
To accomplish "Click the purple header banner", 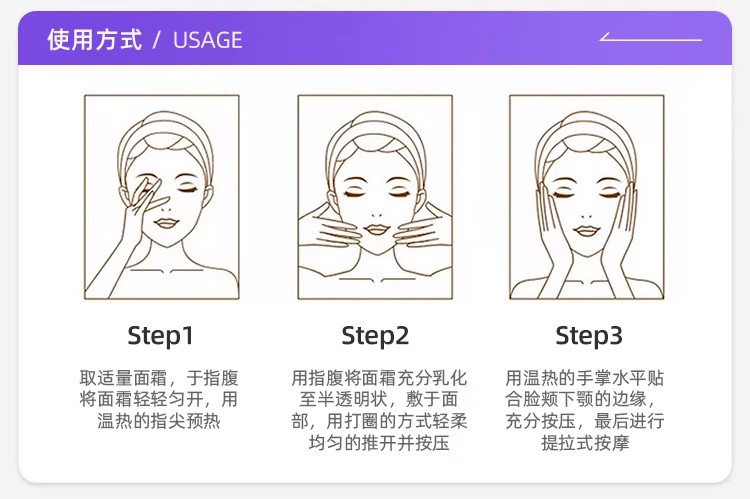I will coord(375,38).
